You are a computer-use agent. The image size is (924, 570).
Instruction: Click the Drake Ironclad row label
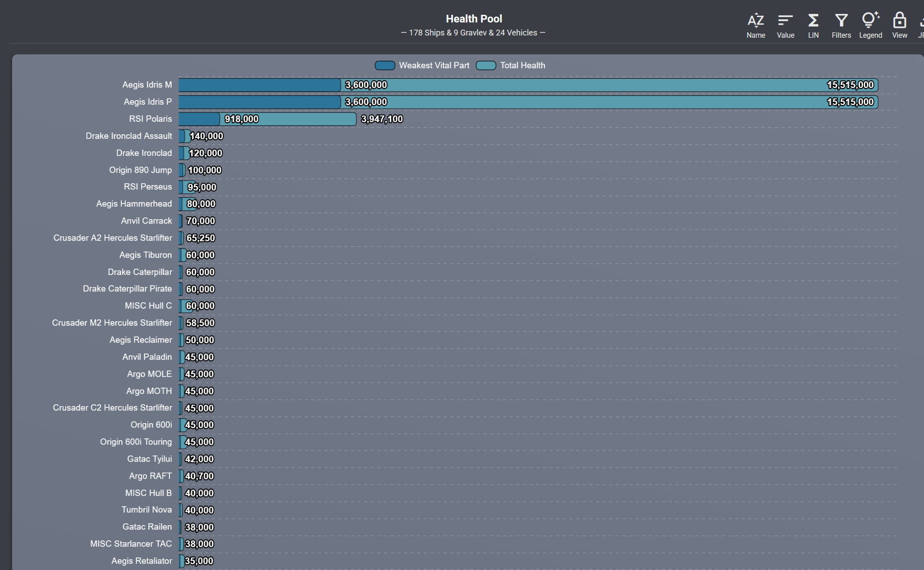(x=144, y=153)
